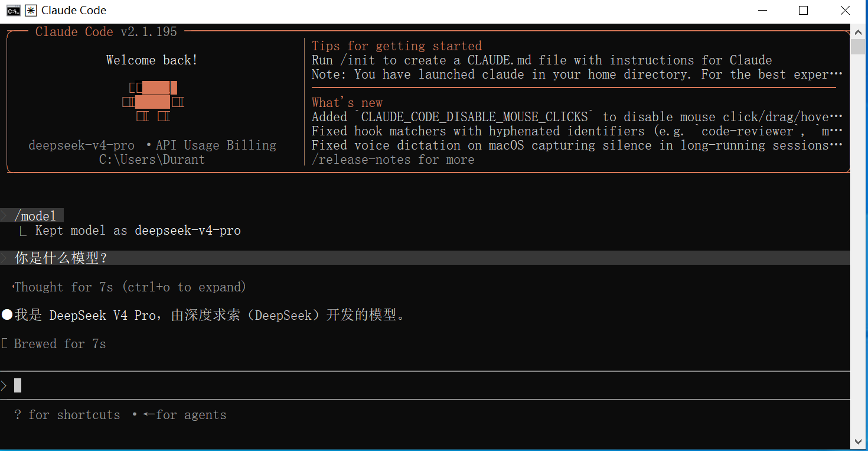Click "Kept model as deepseek-v4-pro" text
The height and width of the screenshot is (451, 868).
(138, 231)
